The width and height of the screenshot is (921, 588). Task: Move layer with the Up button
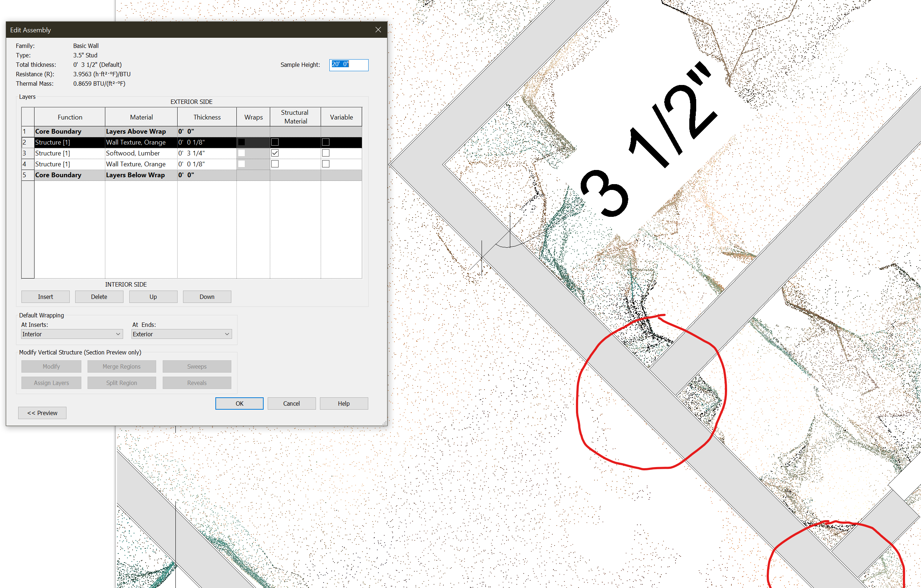[153, 297]
